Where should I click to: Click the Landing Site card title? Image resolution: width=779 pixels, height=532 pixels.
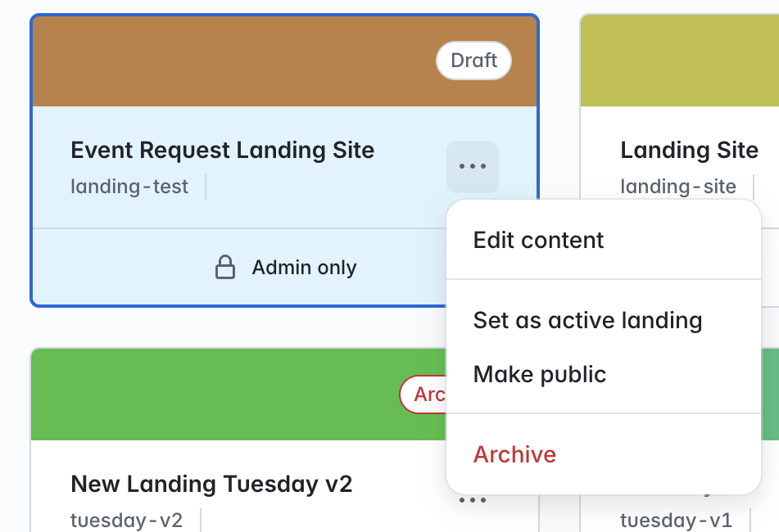[689, 150]
